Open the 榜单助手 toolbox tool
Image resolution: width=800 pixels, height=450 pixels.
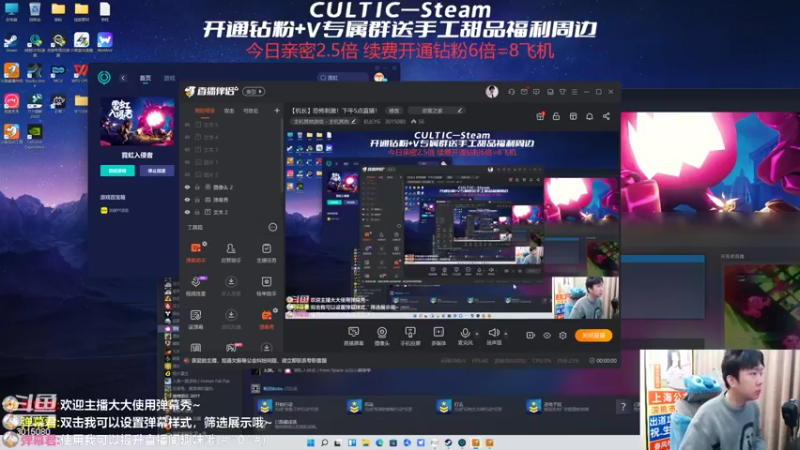pos(266,286)
